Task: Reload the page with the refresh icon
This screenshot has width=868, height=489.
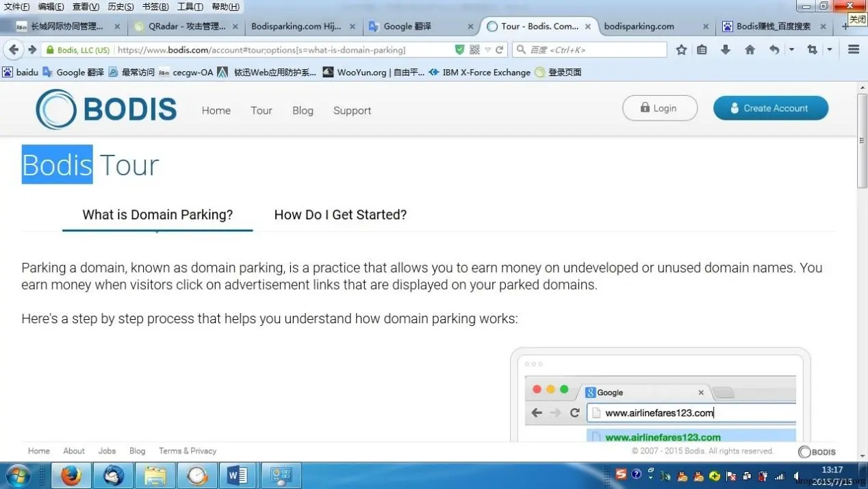Action: pos(500,50)
